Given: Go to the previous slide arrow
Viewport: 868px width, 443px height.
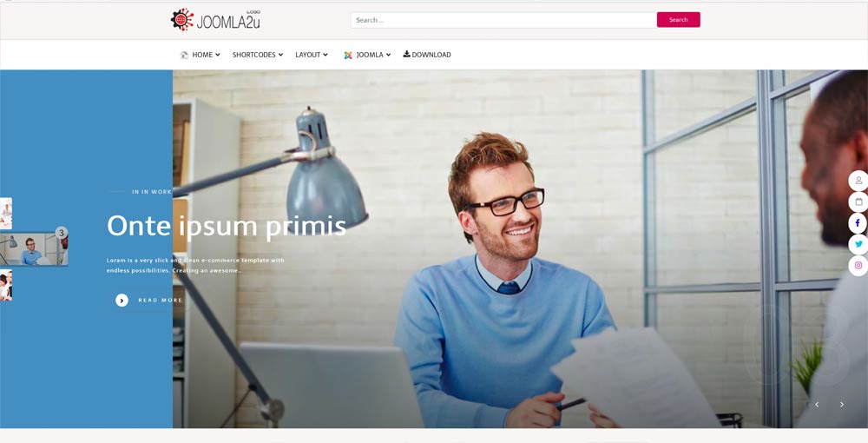Looking at the screenshot, I should (817, 405).
